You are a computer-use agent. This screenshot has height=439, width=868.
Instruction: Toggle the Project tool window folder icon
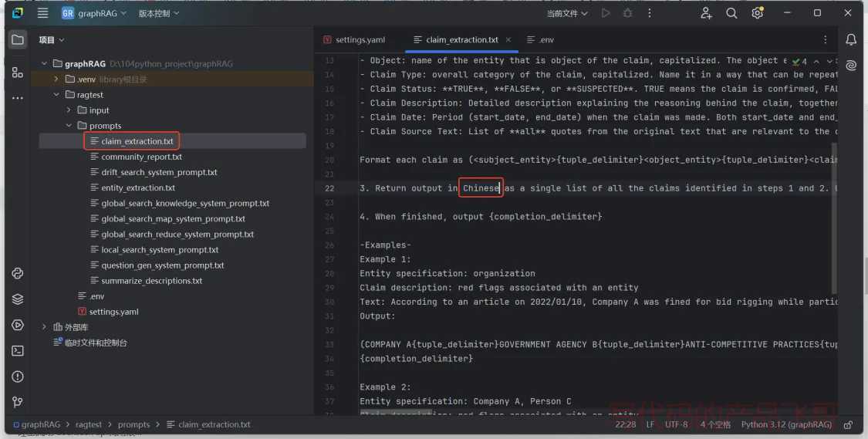pos(18,39)
